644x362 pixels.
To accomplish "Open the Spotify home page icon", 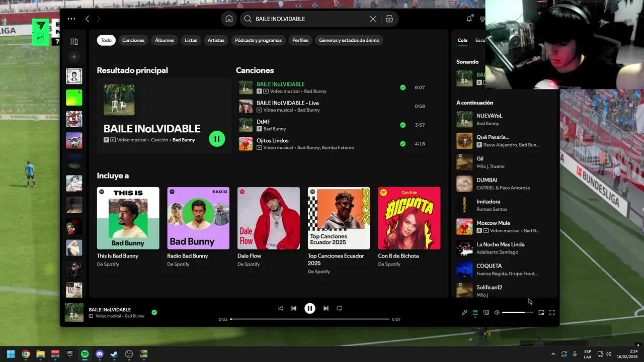I will tap(229, 19).
